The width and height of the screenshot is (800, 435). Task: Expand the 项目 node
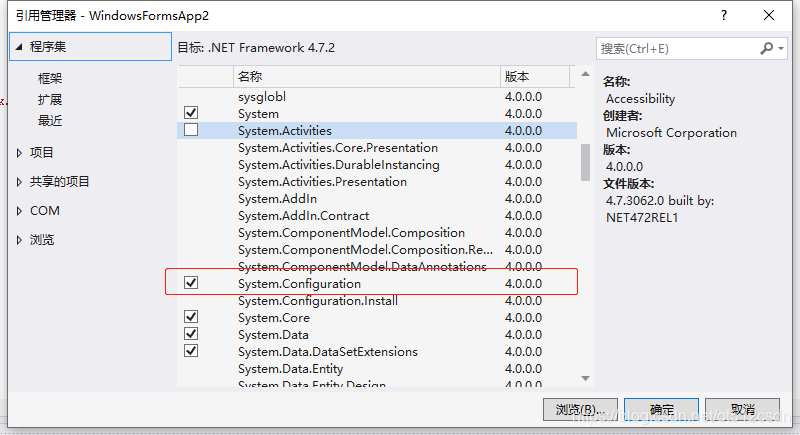(19, 152)
